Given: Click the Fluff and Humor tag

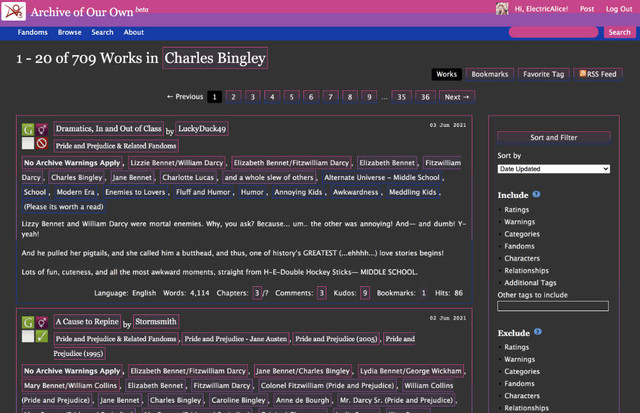Looking at the screenshot, I should pyautogui.click(x=203, y=192).
